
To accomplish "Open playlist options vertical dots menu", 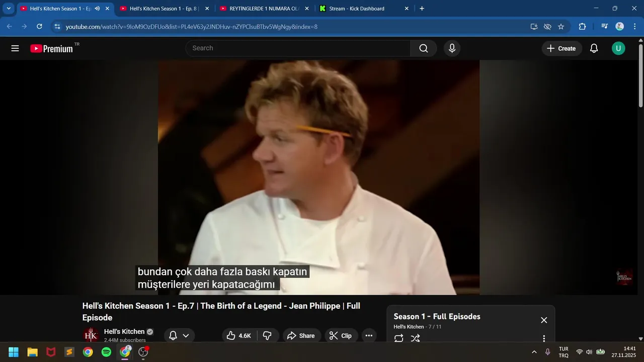I will tap(544, 338).
